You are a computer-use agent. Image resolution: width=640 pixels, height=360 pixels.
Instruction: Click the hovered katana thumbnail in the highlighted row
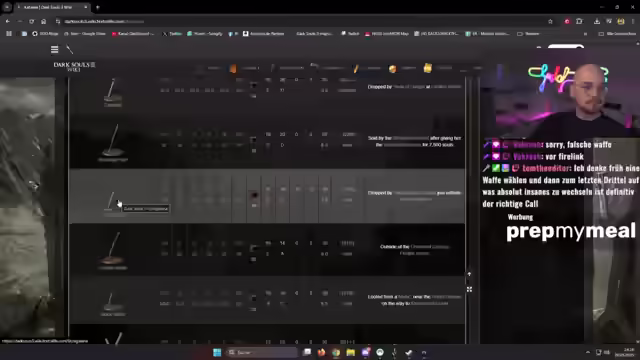tap(111, 201)
